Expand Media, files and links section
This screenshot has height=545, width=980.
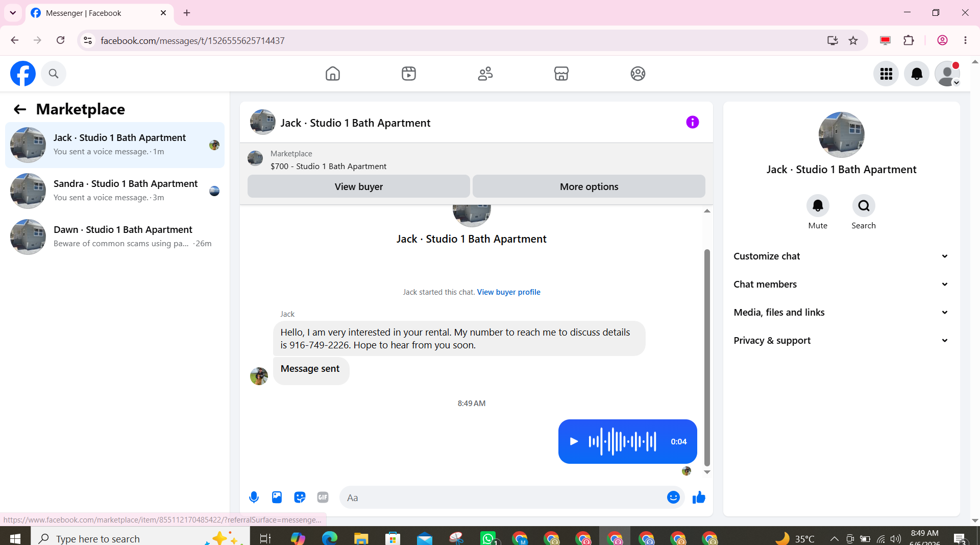coord(841,313)
